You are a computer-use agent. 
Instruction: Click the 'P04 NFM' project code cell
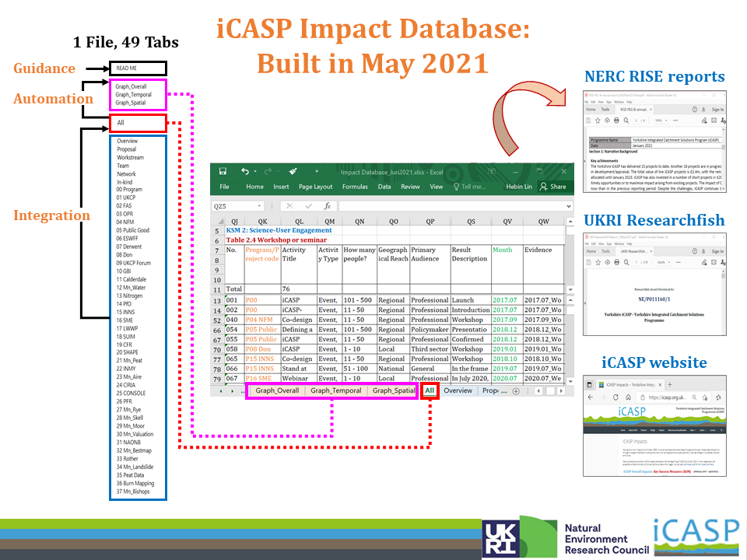tap(262, 320)
